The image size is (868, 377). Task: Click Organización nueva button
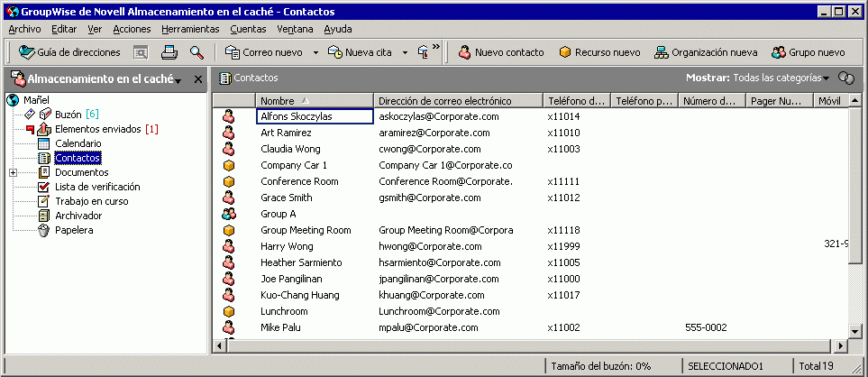706,52
